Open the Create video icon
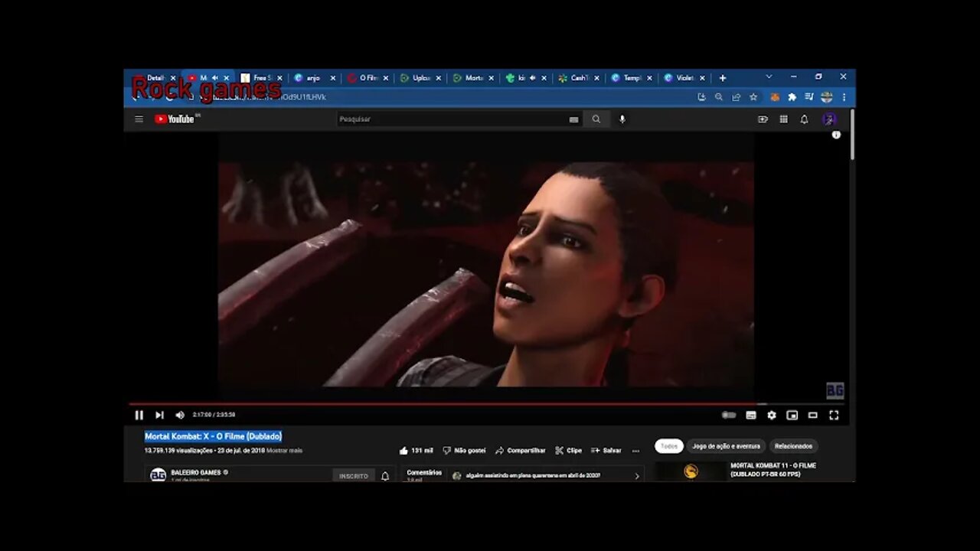 click(763, 119)
